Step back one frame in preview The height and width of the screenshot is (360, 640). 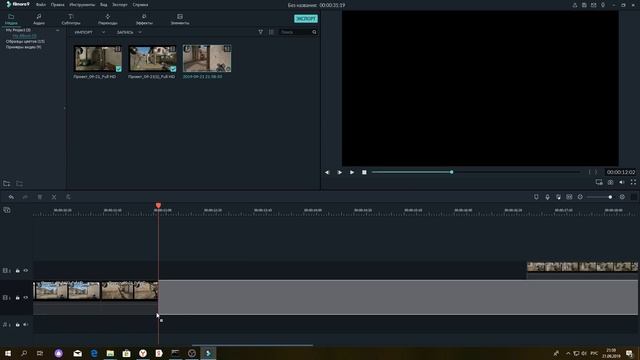coord(327,172)
